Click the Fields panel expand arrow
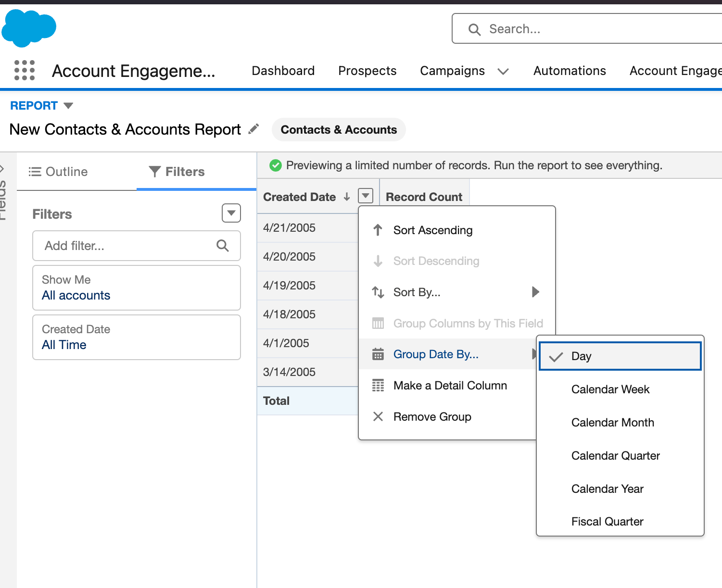 tap(2, 168)
